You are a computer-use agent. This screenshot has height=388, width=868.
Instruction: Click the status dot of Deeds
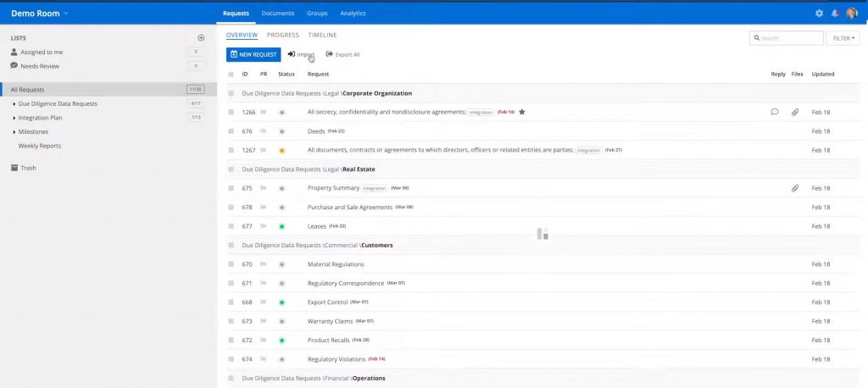point(281,131)
